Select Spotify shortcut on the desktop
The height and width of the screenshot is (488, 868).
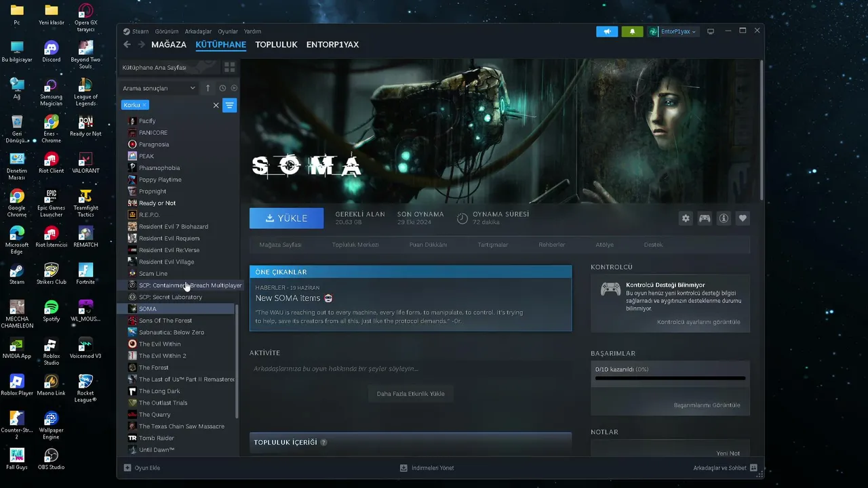pyautogui.click(x=51, y=311)
